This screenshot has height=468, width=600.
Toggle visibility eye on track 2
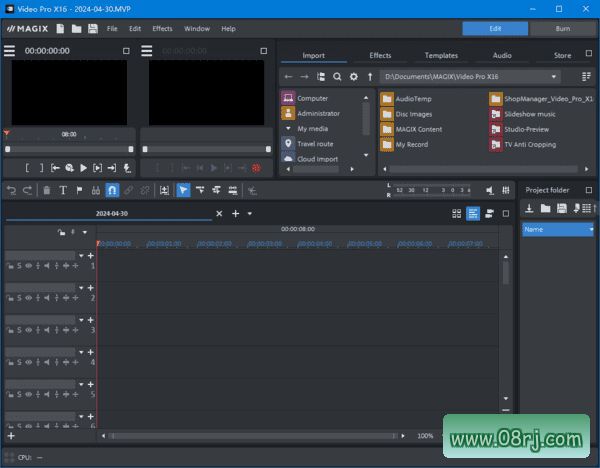(28, 298)
